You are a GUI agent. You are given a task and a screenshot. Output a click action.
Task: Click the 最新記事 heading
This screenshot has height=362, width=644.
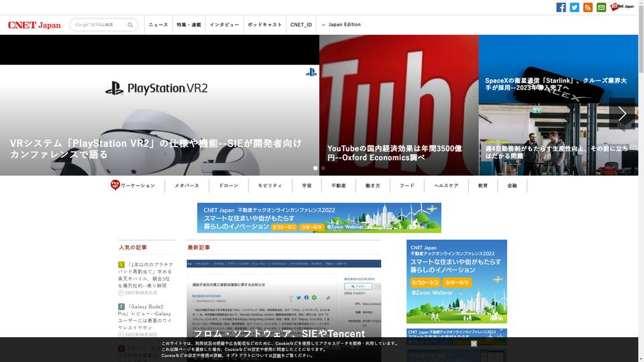(x=199, y=247)
